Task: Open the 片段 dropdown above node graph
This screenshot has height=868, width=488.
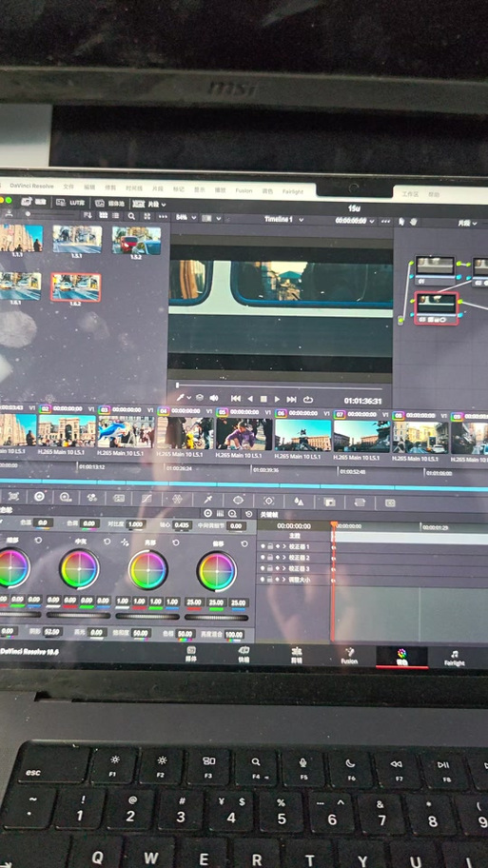Action: tap(466, 223)
